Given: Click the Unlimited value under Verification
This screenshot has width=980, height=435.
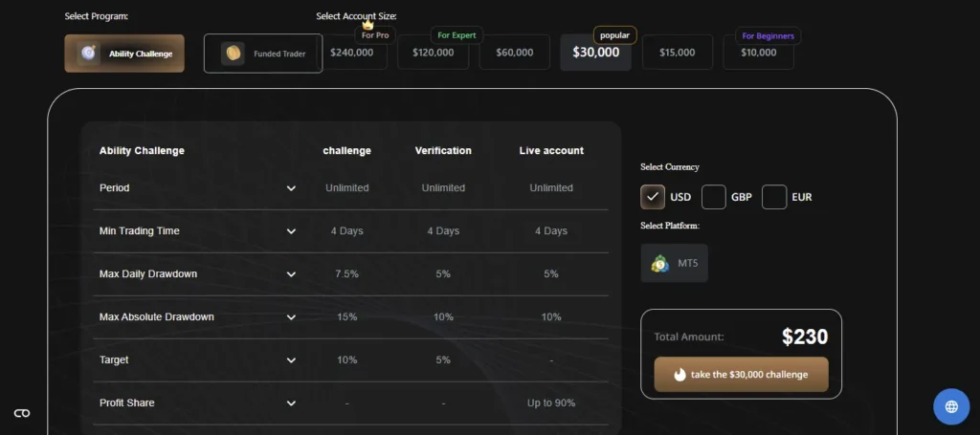Looking at the screenshot, I should pos(443,187).
